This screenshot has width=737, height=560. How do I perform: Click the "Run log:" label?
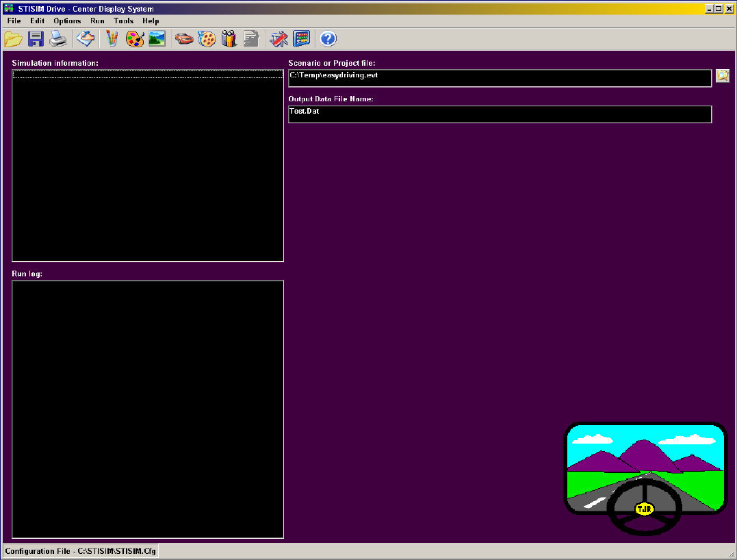click(x=27, y=274)
